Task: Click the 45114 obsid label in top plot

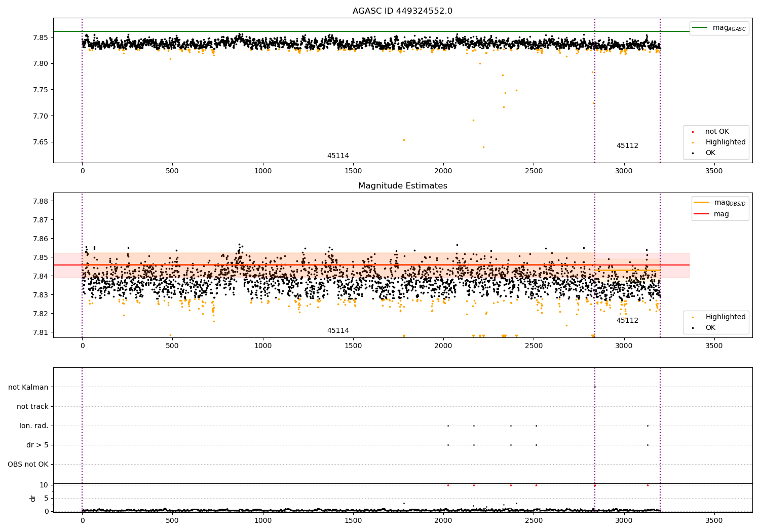Action: [x=338, y=156]
